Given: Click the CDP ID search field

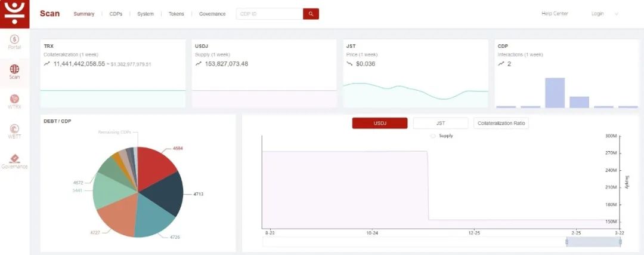Looking at the screenshot, I should (270, 14).
